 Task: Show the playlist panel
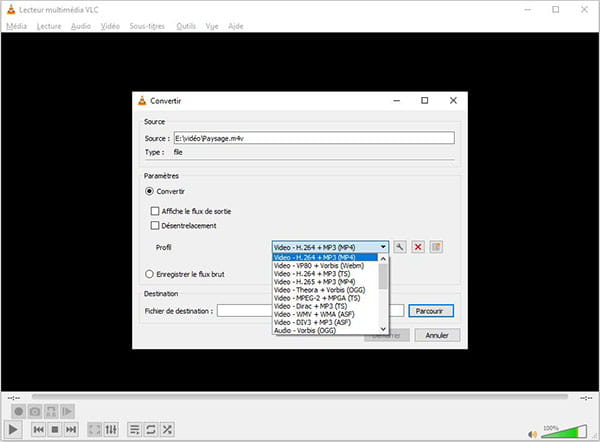tap(135, 430)
